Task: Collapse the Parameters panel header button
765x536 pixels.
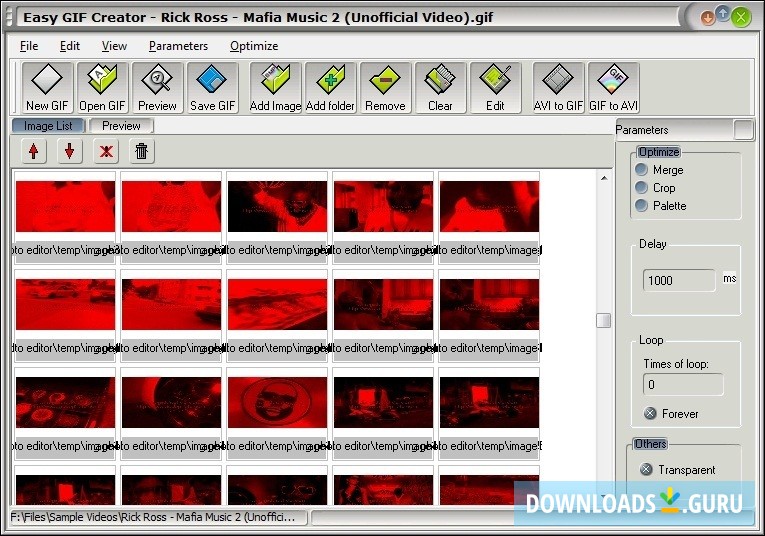Action: [x=744, y=130]
